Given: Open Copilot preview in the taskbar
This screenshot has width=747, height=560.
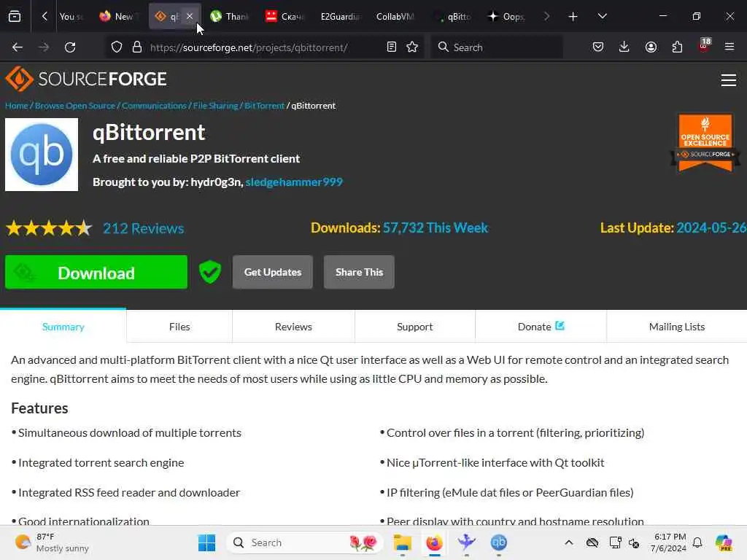Looking at the screenshot, I should (x=724, y=542).
